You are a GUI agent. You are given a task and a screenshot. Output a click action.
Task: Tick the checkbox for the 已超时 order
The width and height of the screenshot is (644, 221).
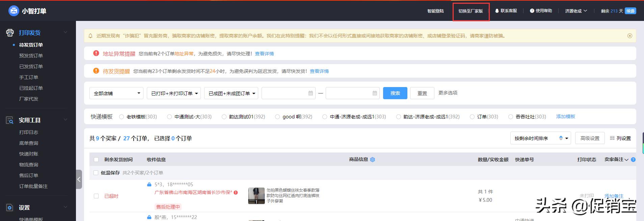click(x=96, y=196)
